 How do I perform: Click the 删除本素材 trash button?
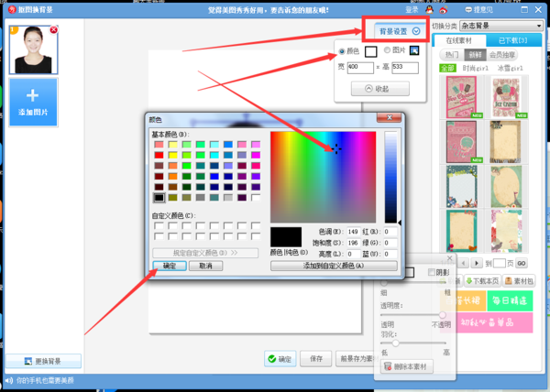pyautogui.click(x=407, y=366)
